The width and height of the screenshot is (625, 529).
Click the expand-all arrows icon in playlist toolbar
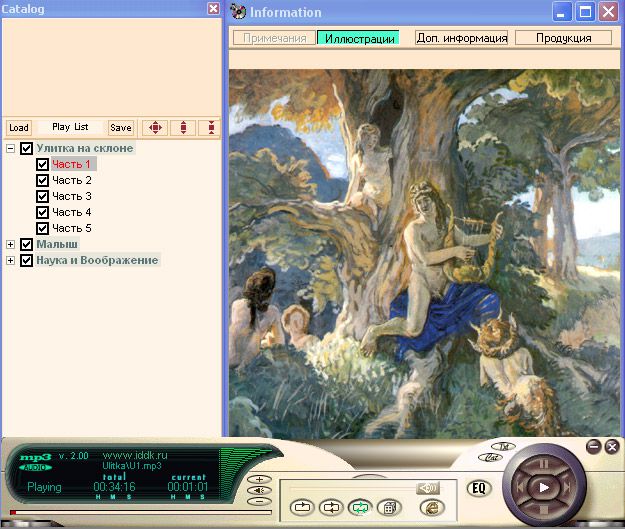[154, 127]
